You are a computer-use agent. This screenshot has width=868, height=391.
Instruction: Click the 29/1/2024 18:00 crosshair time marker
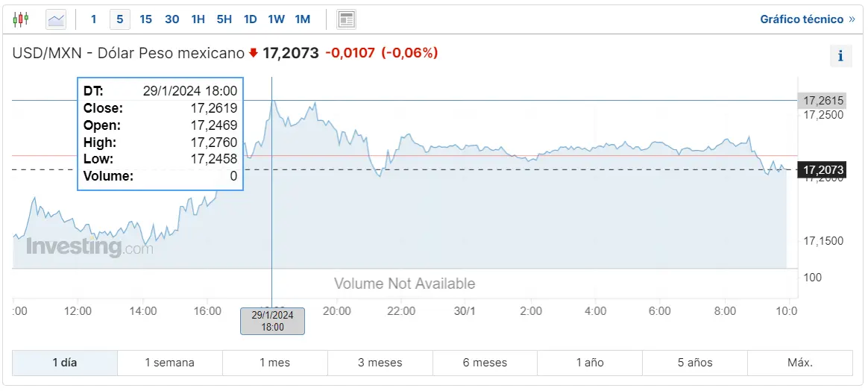tap(272, 321)
